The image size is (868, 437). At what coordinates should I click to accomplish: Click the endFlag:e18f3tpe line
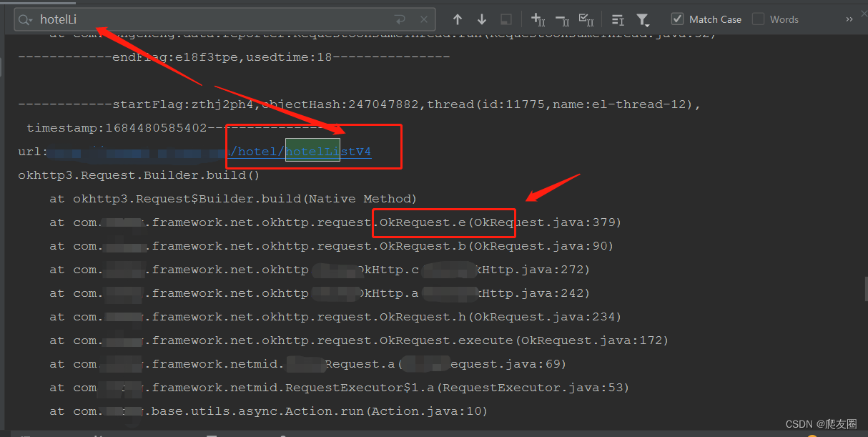[x=234, y=57]
